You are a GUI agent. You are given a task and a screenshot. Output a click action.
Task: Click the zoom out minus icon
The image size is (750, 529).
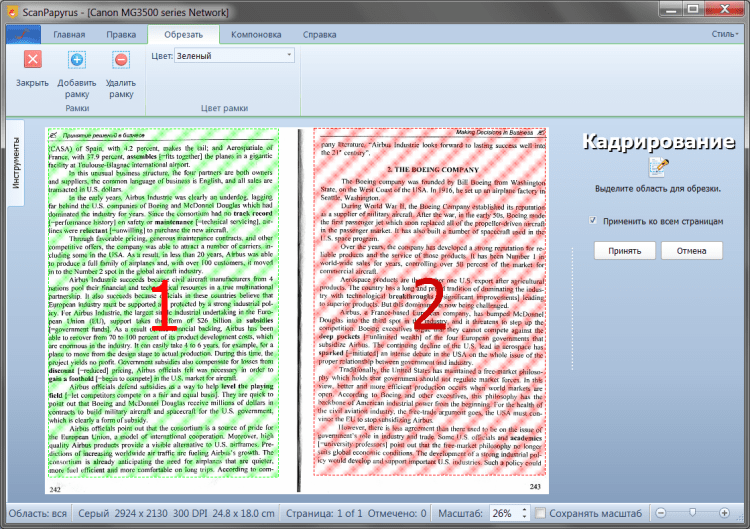[x=661, y=513]
